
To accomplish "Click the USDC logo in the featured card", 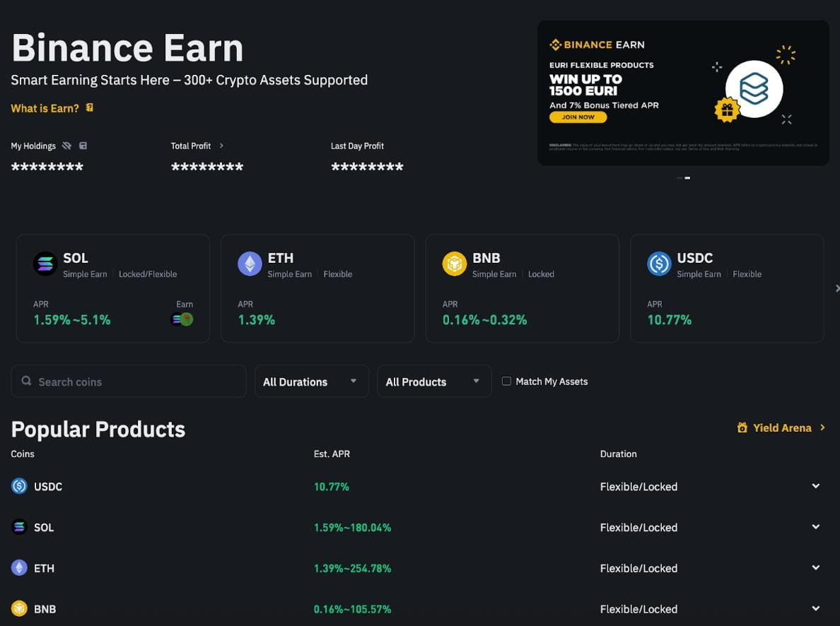I will coord(659,264).
